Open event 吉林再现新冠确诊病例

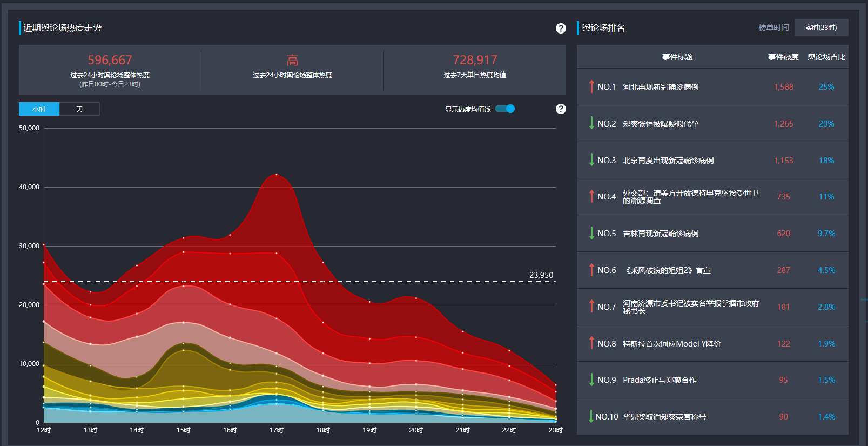661,234
